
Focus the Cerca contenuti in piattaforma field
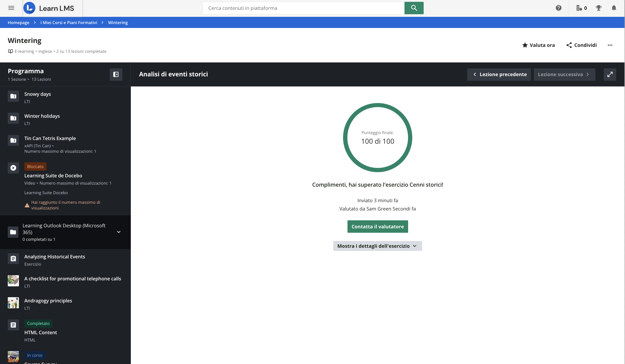click(303, 8)
